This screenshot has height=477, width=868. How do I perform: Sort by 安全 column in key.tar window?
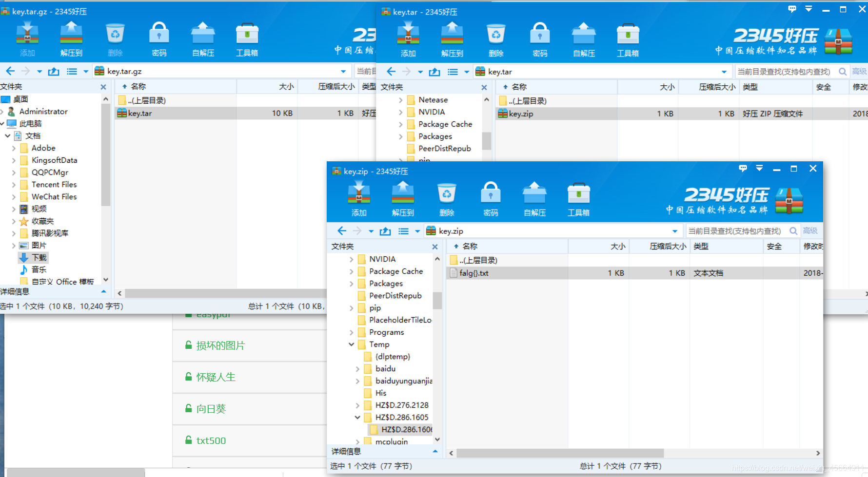point(830,87)
